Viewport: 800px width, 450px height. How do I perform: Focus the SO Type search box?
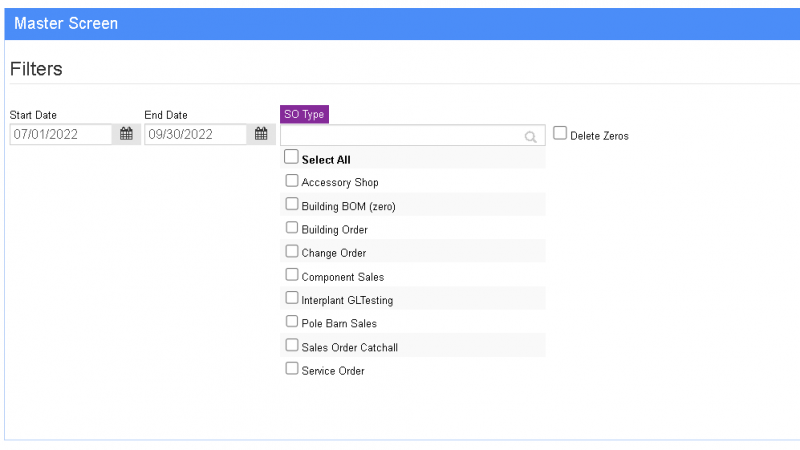tap(402, 136)
